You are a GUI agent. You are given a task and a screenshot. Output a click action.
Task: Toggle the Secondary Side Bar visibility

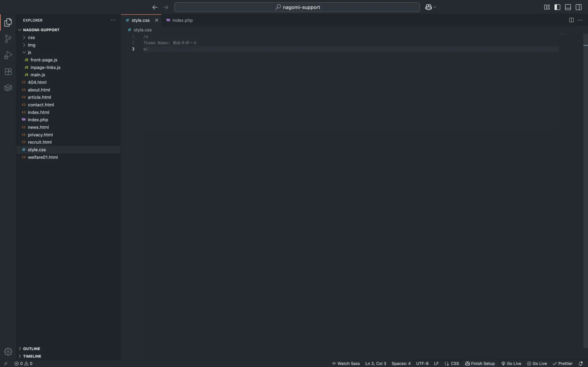click(578, 7)
